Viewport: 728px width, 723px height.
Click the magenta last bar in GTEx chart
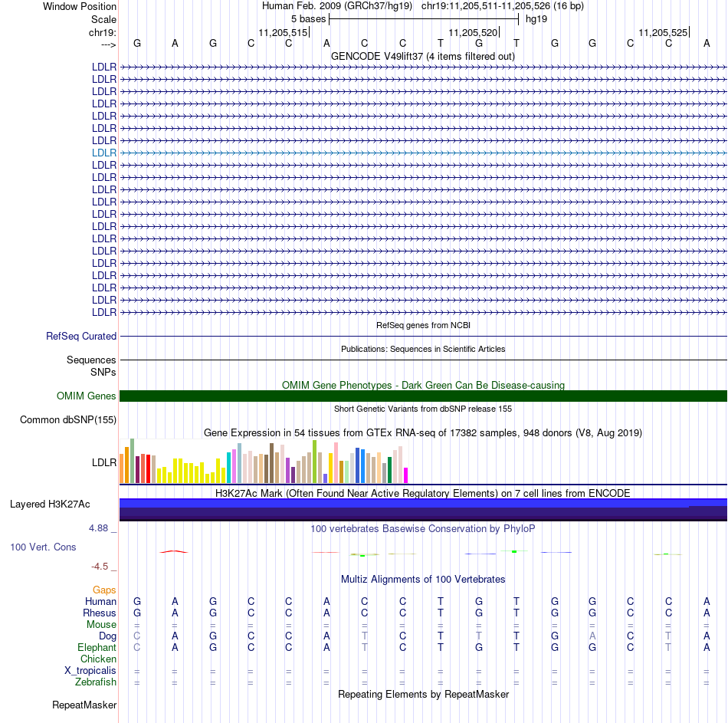pos(406,475)
